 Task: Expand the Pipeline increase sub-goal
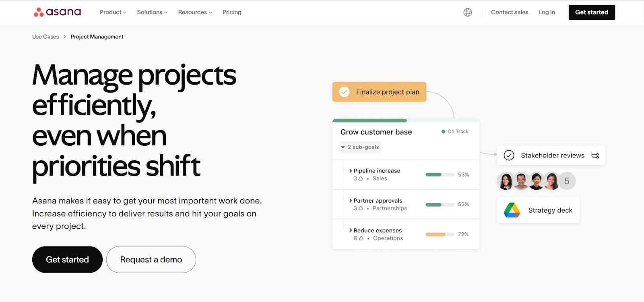coord(351,171)
